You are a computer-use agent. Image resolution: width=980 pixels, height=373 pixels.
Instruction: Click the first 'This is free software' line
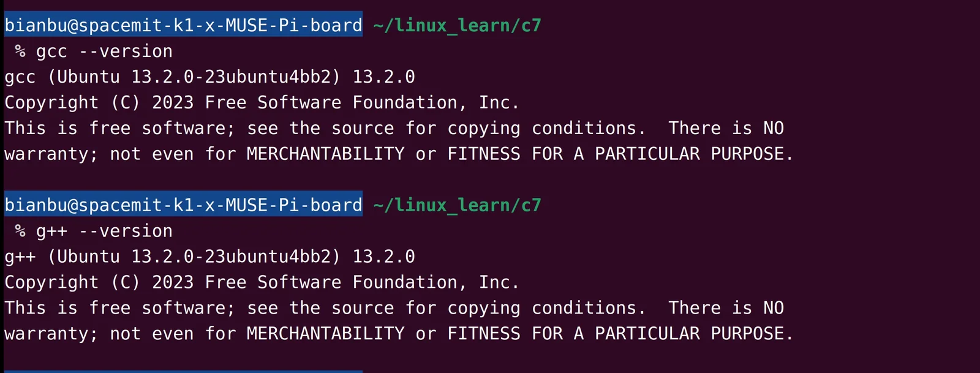394,128
